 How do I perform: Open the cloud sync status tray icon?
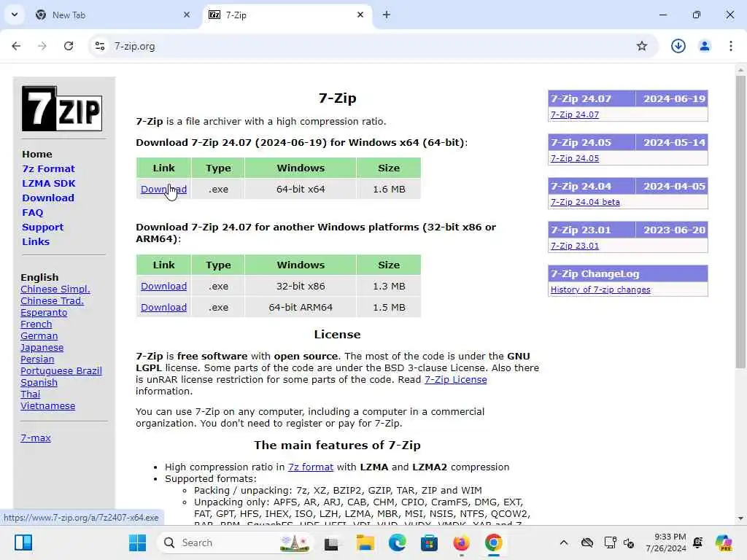587,542
